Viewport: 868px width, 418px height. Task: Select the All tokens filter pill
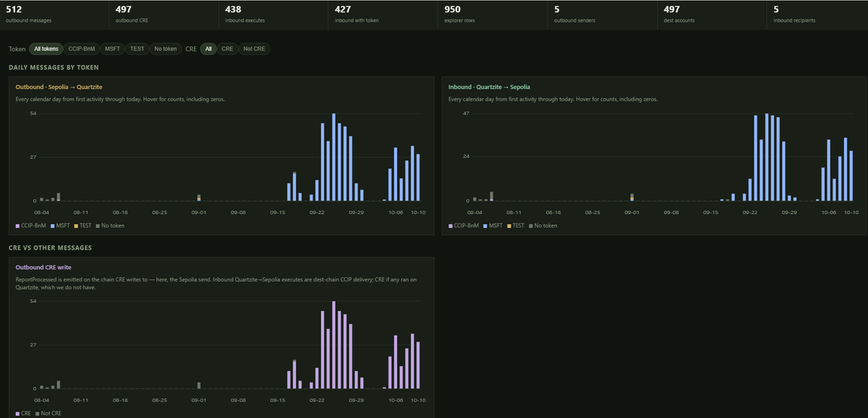pos(46,49)
